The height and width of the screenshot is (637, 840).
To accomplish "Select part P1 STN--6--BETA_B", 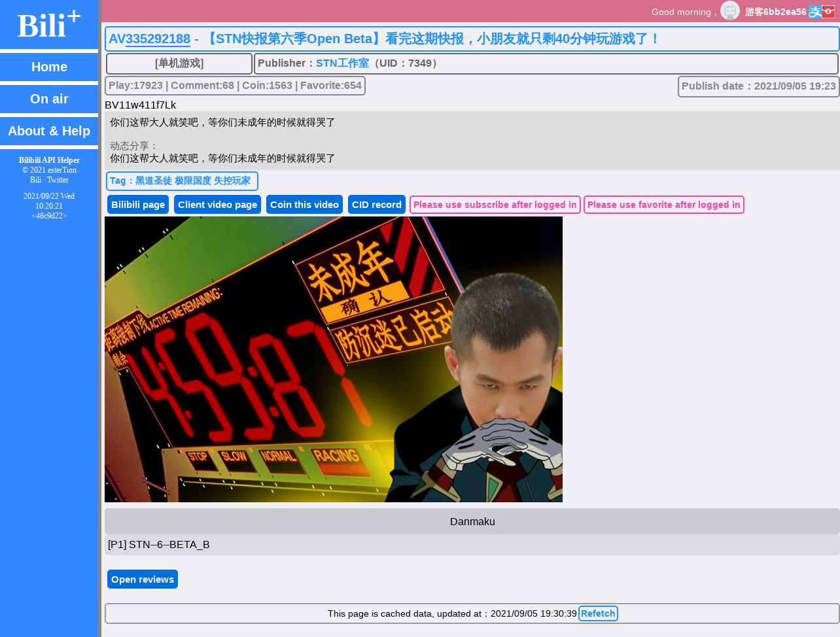I will click(x=472, y=544).
